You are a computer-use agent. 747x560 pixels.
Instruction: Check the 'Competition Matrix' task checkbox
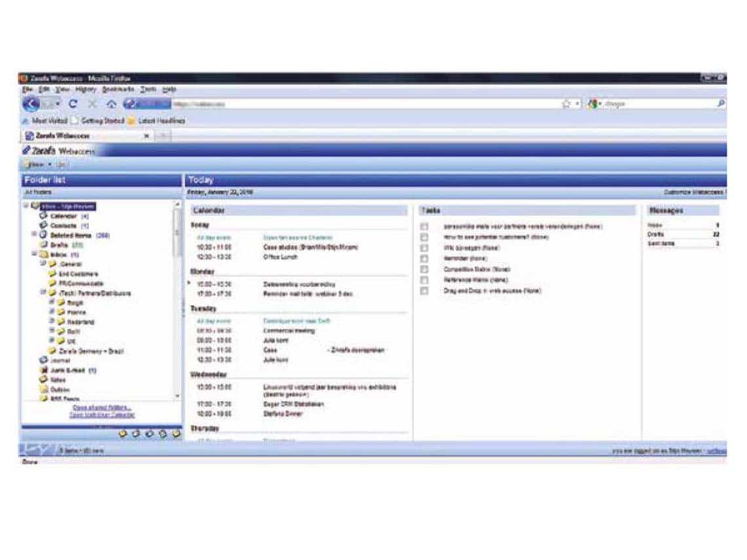click(x=424, y=270)
